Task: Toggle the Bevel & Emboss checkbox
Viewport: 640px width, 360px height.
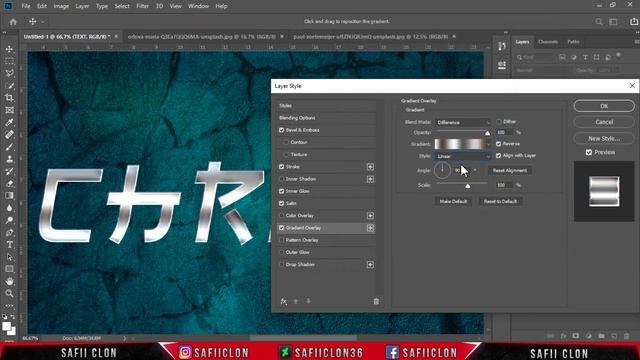Action: pyautogui.click(x=281, y=130)
